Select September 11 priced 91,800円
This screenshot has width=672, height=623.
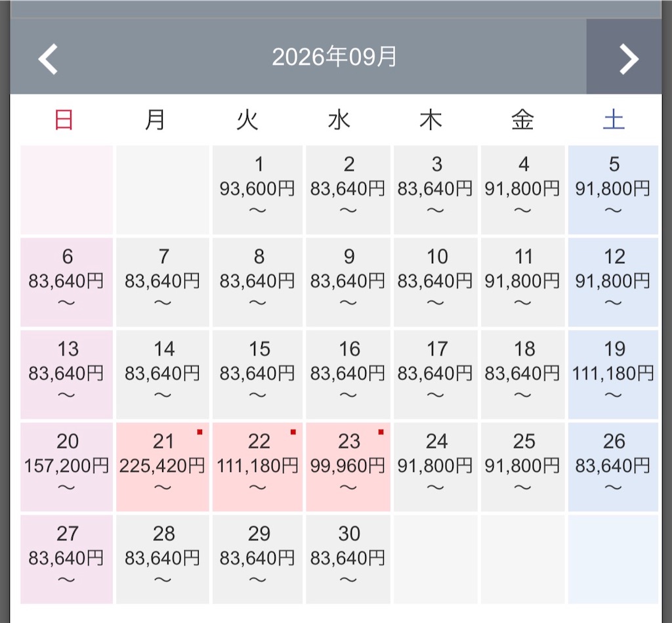pyautogui.click(x=522, y=282)
